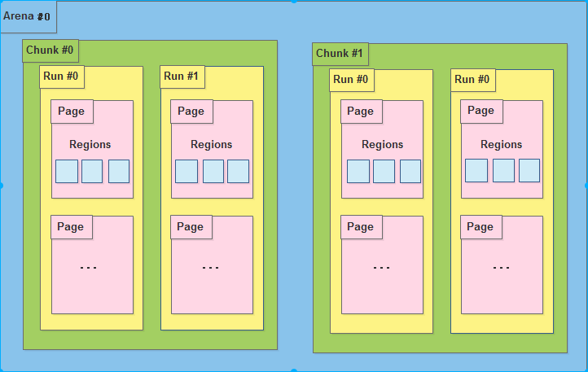Select the Run #0 label inside Chunk #0

click(62, 77)
